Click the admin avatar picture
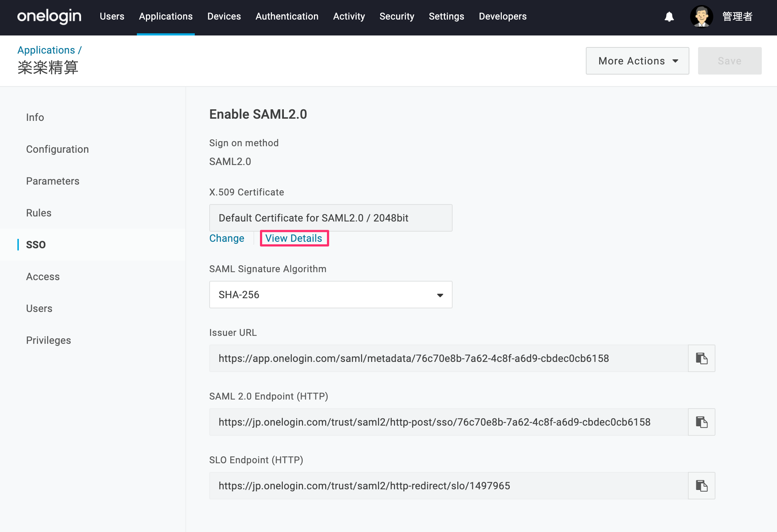The width and height of the screenshot is (777, 532). click(x=701, y=17)
